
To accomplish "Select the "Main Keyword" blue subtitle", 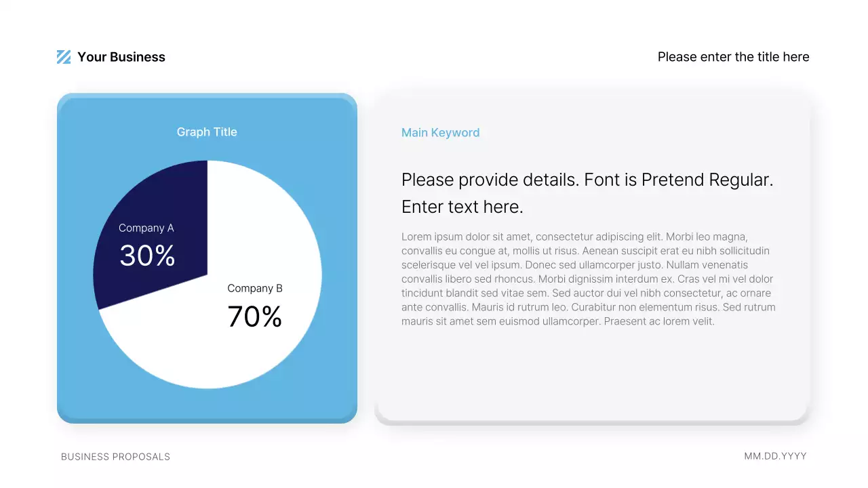I will pyautogui.click(x=440, y=133).
